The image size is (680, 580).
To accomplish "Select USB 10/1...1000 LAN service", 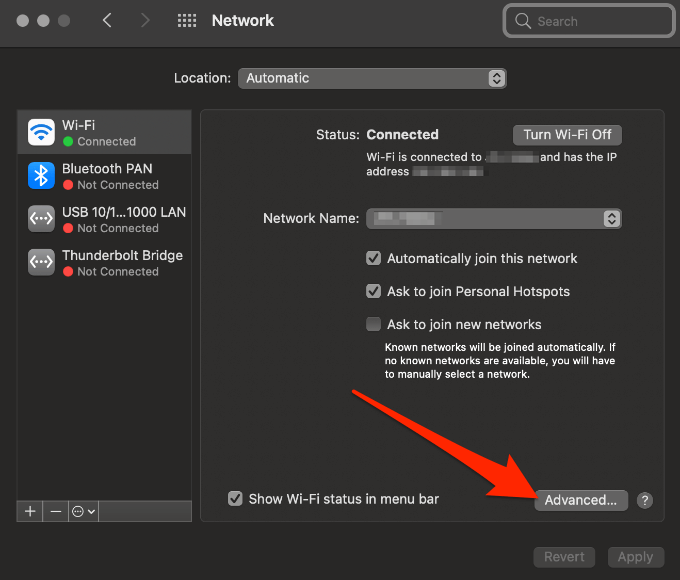I will [104, 219].
